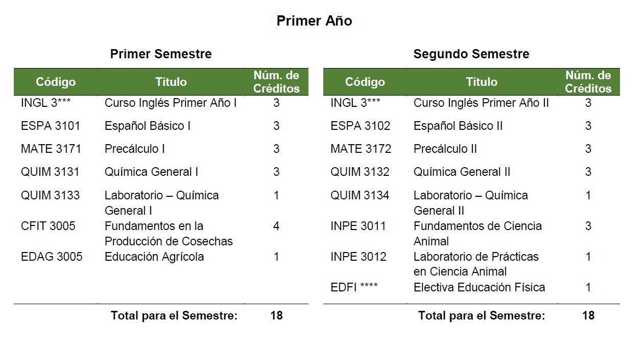644x342 pixels.
Task: Click Total para el Semestre, second table
Action: pyautogui.click(x=482, y=315)
